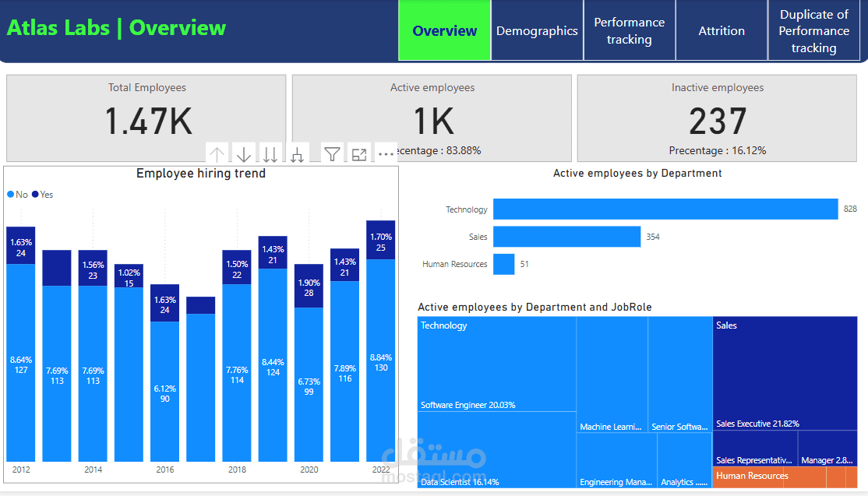Select the Sales Representative treemap tile
868x496 pixels.
(755, 449)
